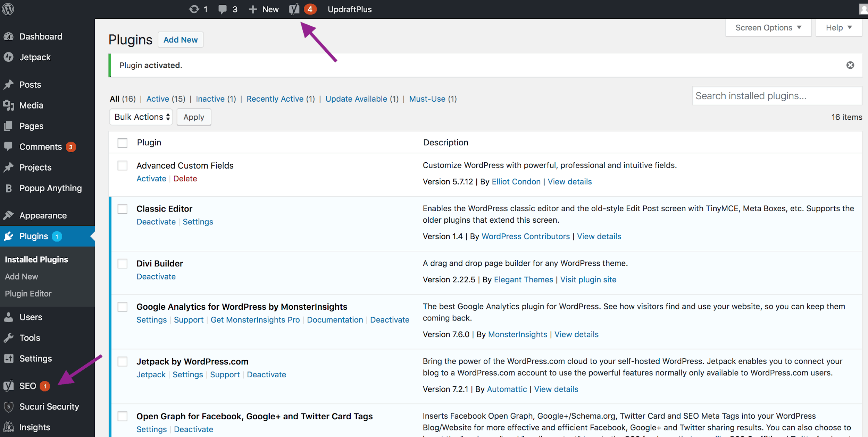Open Plugin Editor submenu item
The image size is (868, 437).
coord(28,293)
